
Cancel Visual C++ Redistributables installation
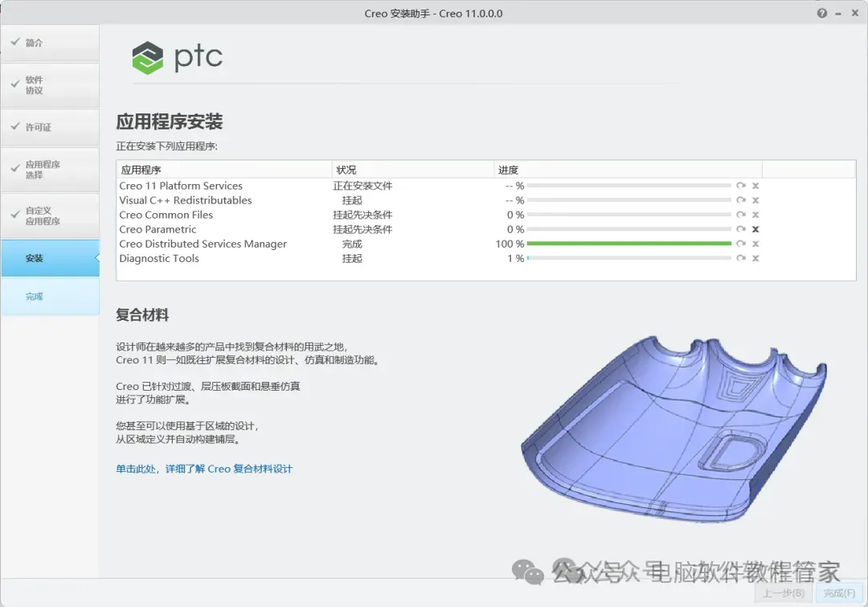pos(755,200)
